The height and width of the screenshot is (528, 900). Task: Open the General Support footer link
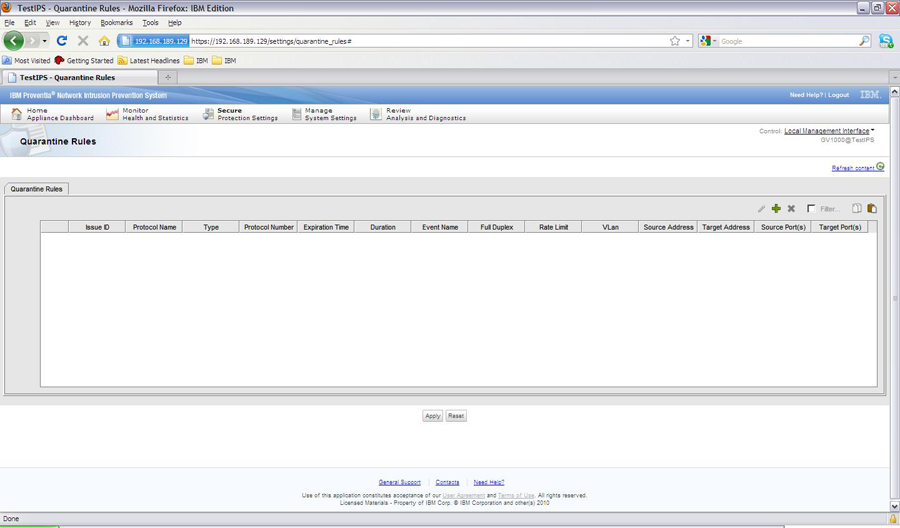(x=399, y=482)
